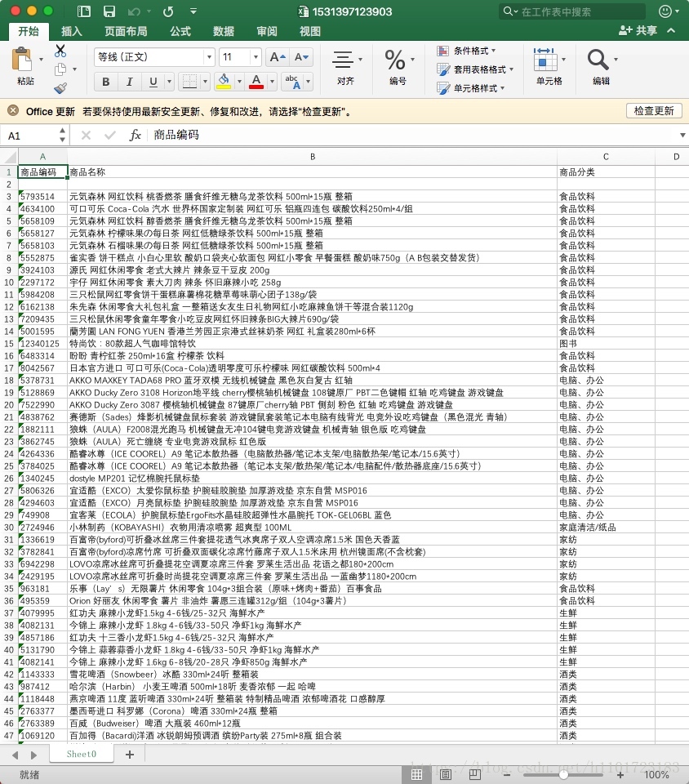The image size is (689, 784).
Task: Open Quick Access Toolbar customize arrow
Action: [193, 11]
